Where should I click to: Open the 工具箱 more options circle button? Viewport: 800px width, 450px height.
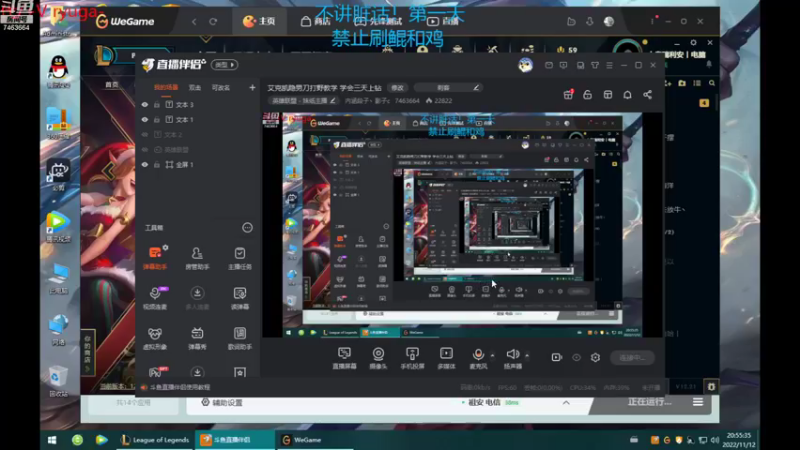coord(247,228)
